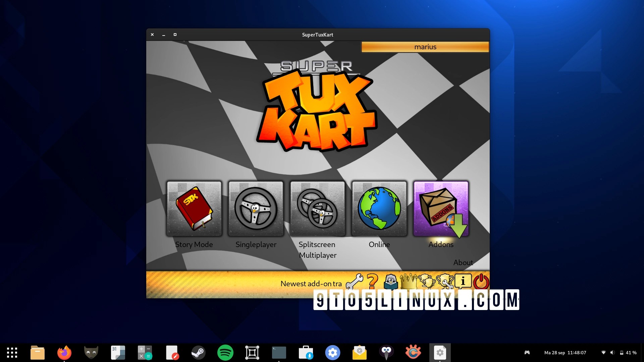
Task: Open Firefox from the taskbar
Action: click(x=64, y=353)
